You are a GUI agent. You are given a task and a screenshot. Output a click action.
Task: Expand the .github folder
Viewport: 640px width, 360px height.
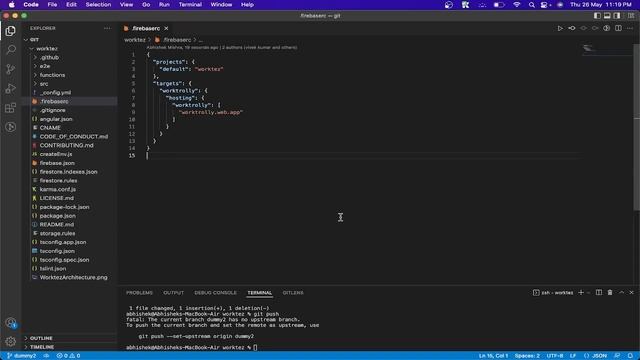[49, 58]
